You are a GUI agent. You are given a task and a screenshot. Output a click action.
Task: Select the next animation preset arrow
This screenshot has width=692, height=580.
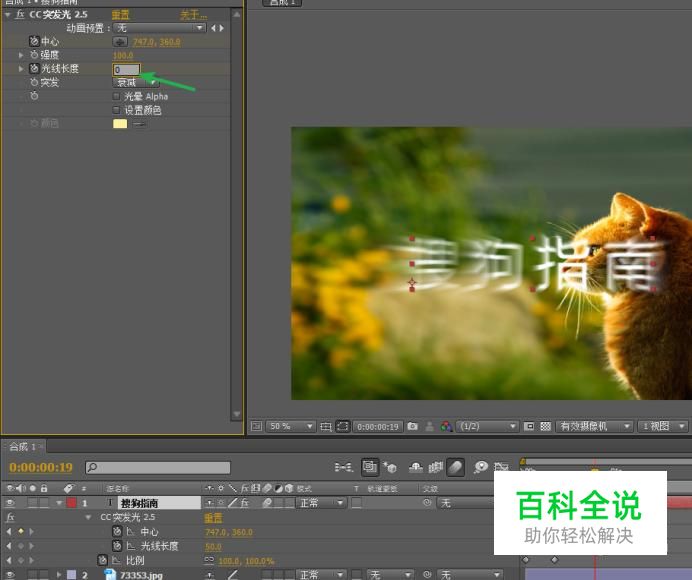[x=221, y=28]
